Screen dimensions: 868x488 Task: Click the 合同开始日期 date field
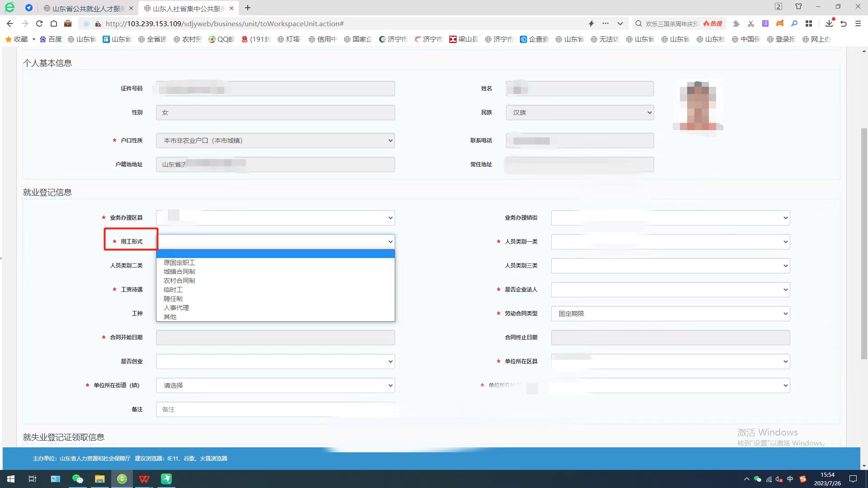[275, 338]
